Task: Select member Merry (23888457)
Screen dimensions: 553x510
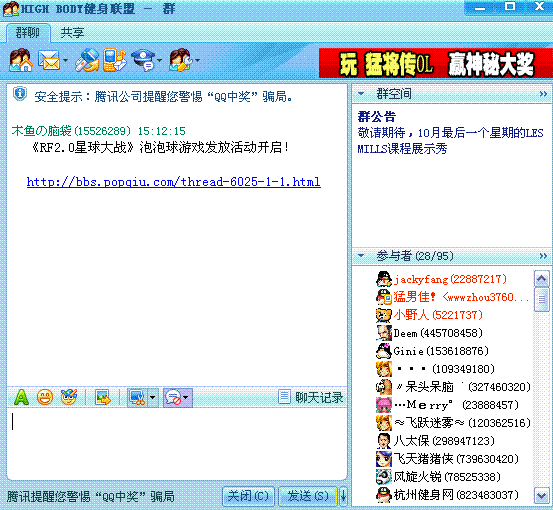Action: (457, 405)
